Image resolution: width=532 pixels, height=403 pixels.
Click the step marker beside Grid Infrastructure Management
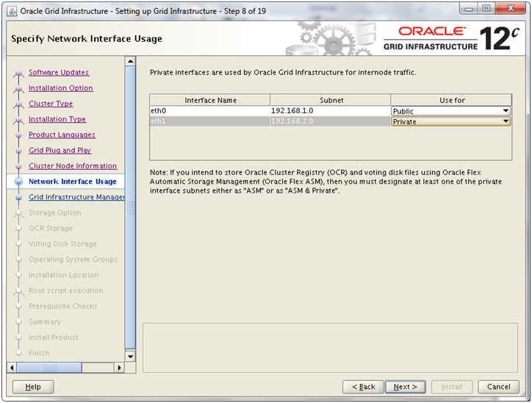pos(18,197)
